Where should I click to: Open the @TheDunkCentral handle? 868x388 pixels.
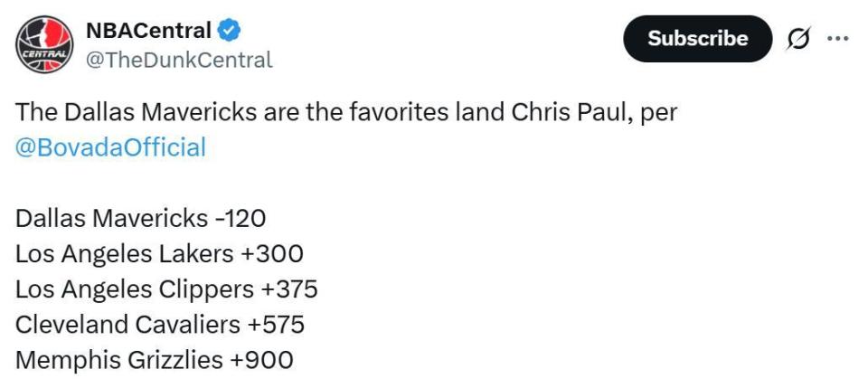point(178,60)
